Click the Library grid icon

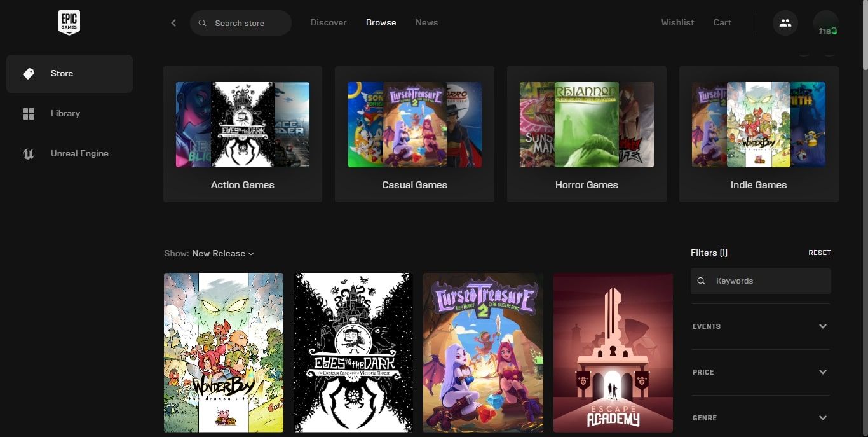click(x=29, y=114)
